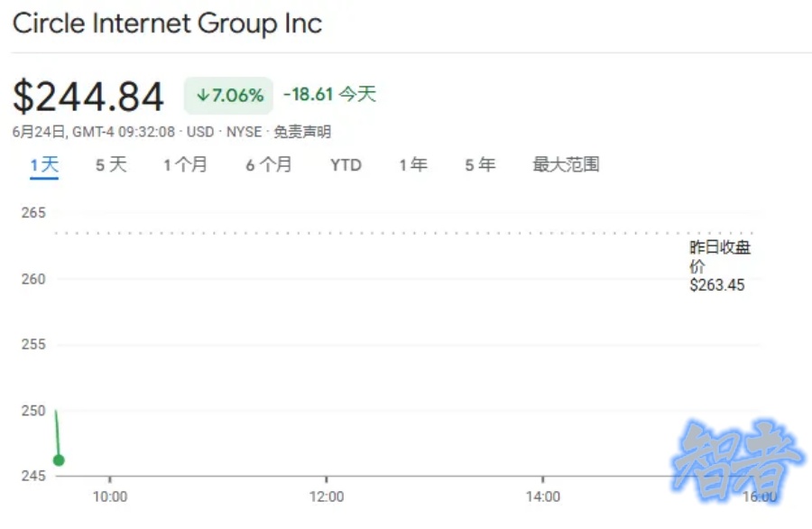812x529 pixels.
Task: Switch to the 5 天 range tab
Action: point(111,164)
